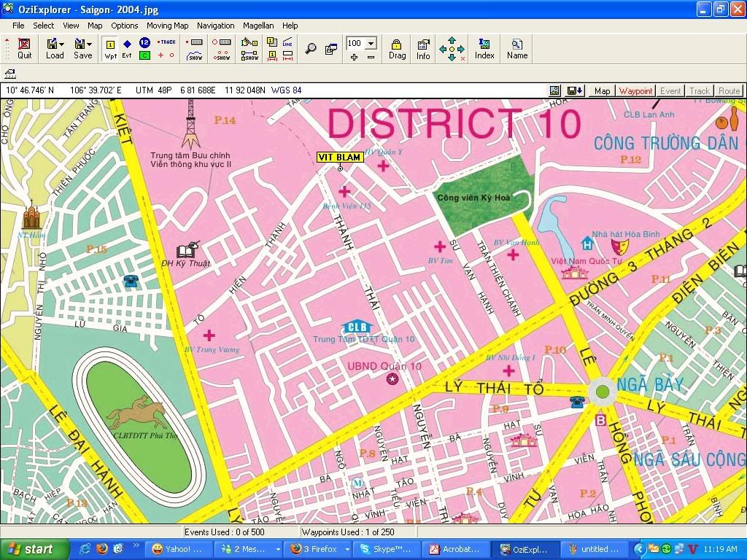Click the zoom percentage field showing 100
Image resolution: width=747 pixels, height=560 pixels.
(356, 43)
